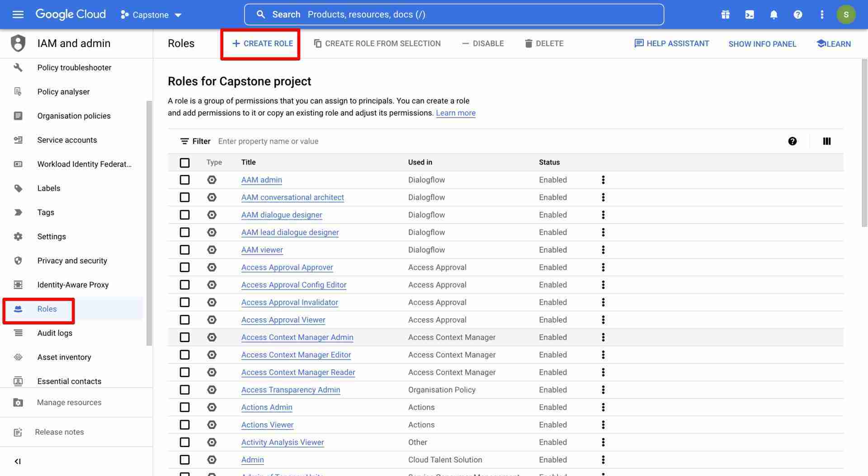Open the help question mark menu

pyautogui.click(x=798, y=14)
